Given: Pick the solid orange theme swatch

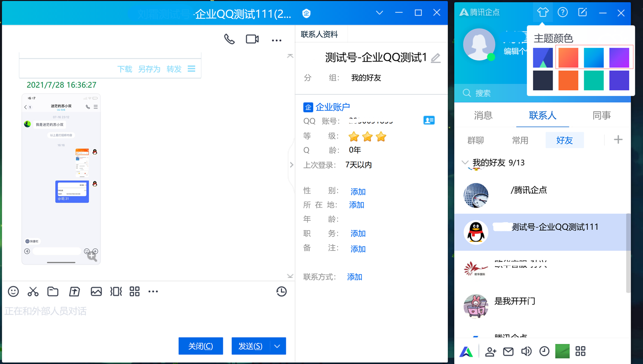Looking at the screenshot, I should click(x=569, y=80).
